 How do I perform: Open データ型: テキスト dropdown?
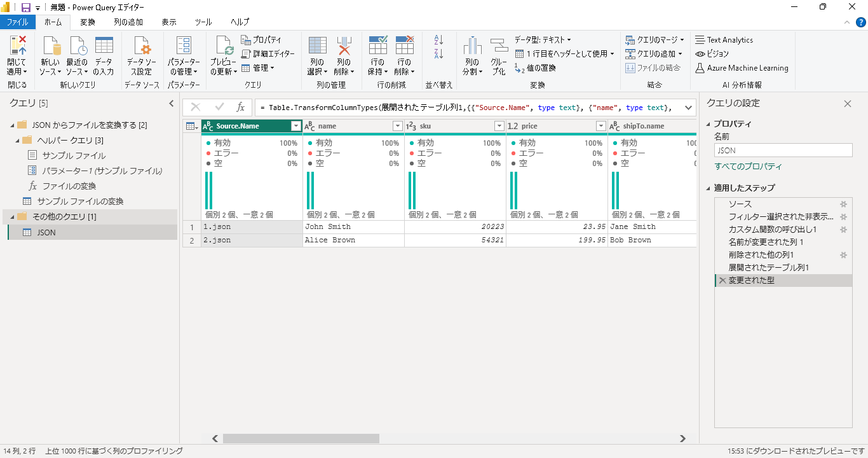[x=543, y=40]
